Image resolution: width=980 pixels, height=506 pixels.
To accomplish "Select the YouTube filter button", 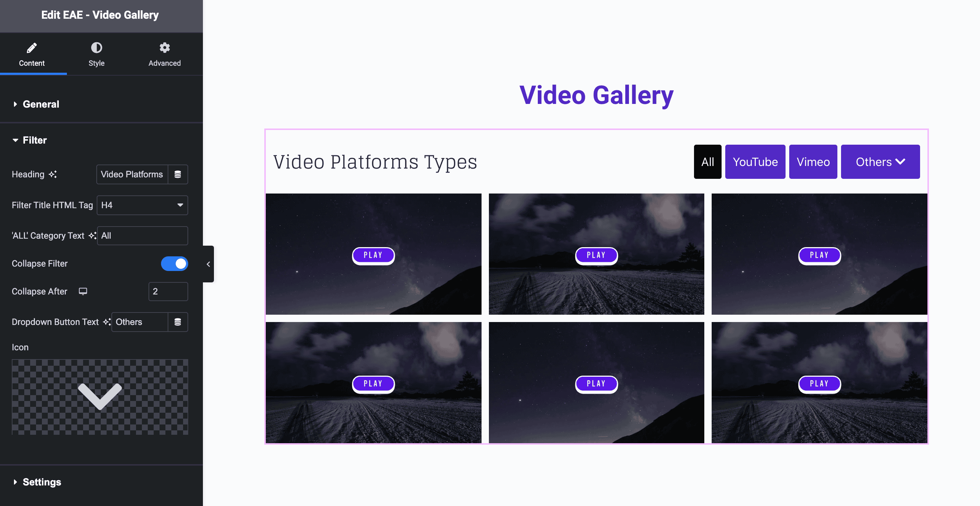I will (x=755, y=161).
